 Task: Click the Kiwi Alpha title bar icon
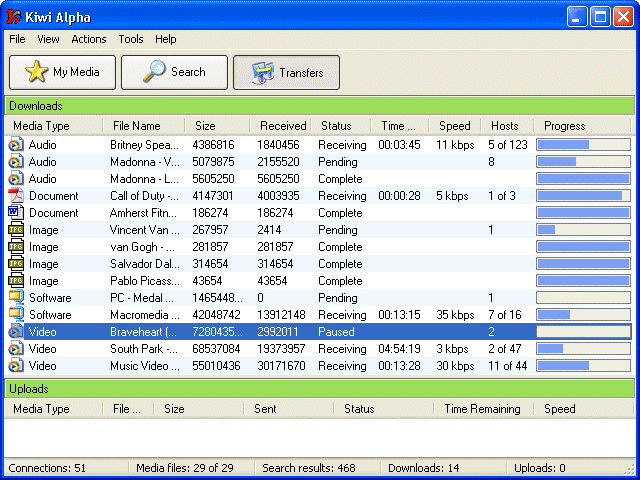[13, 17]
